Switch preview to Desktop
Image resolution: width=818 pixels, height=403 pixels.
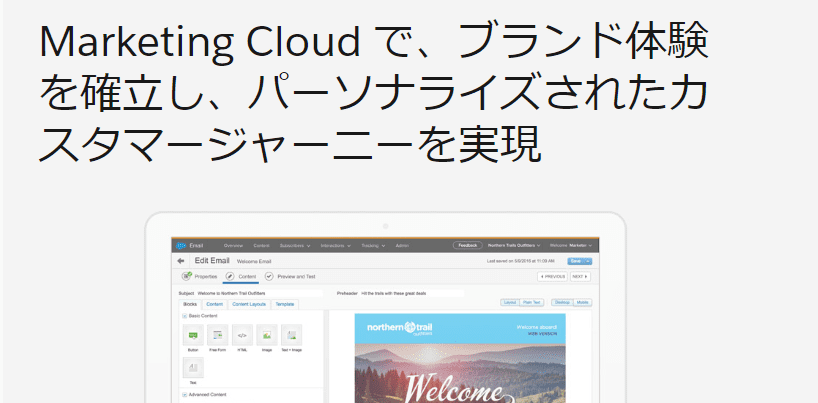click(562, 302)
